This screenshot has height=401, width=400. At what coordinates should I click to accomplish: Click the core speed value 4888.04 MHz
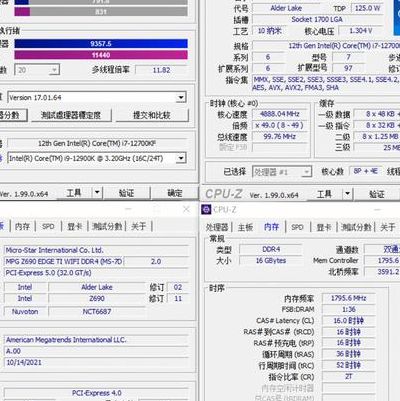(280, 114)
